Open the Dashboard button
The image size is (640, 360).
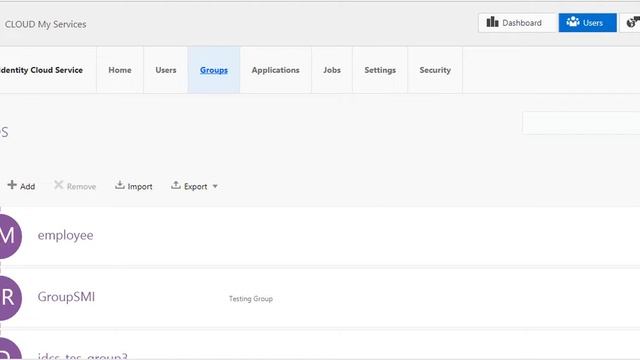pyautogui.click(x=517, y=23)
